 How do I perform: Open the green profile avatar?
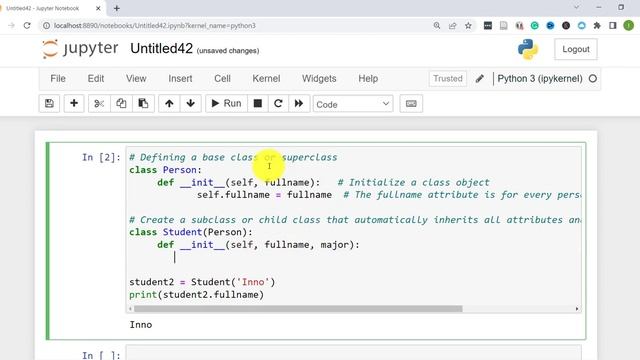(629, 25)
